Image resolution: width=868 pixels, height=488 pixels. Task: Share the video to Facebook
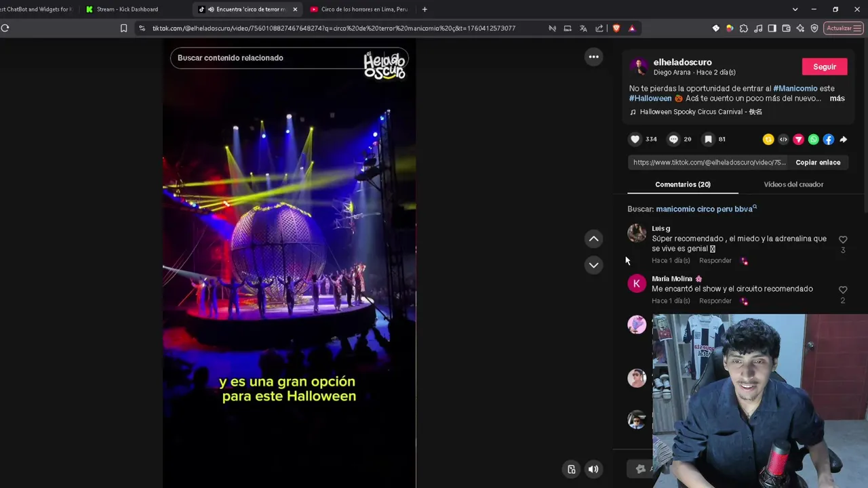pos(828,140)
